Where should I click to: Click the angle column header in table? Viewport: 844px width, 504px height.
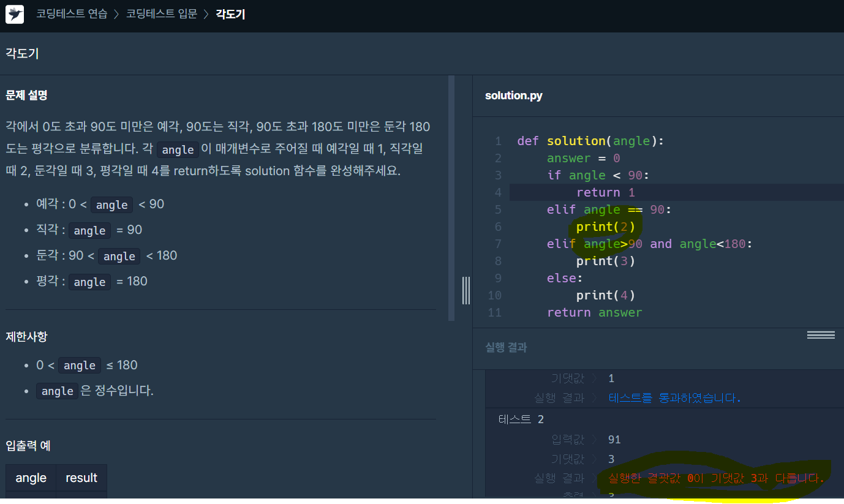[x=31, y=478]
